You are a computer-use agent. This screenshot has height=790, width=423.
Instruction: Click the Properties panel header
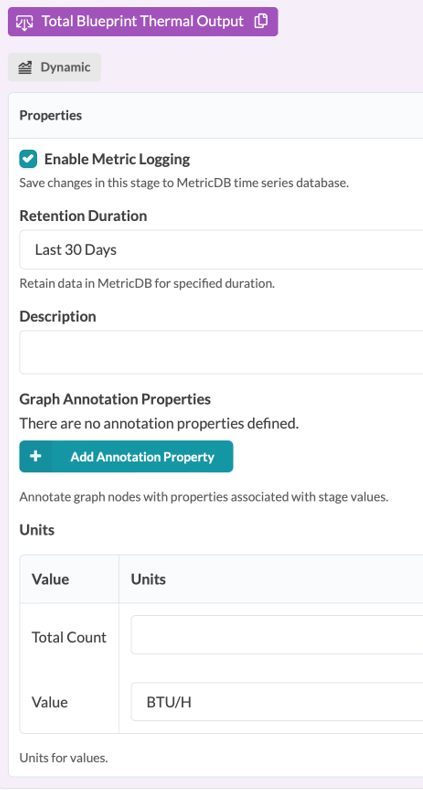[216, 115]
